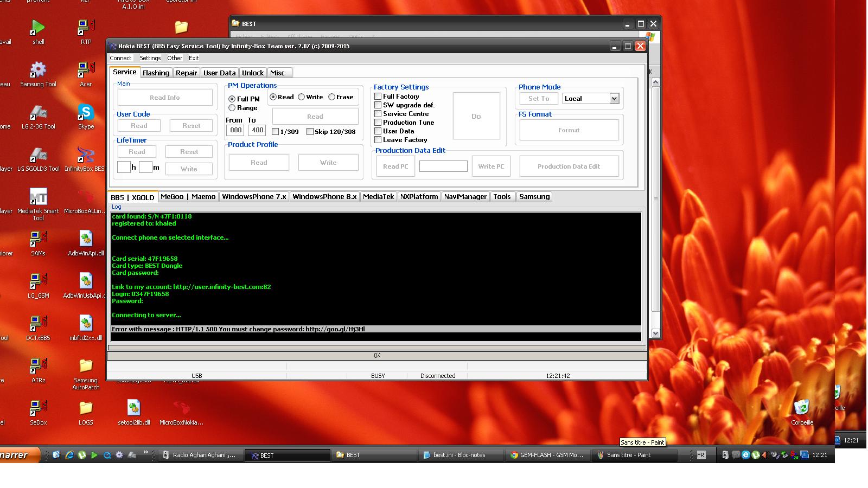Screen dimensions: 868x488
Task: Click the speaker icon in system tray
Action: click(x=764, y=455)
